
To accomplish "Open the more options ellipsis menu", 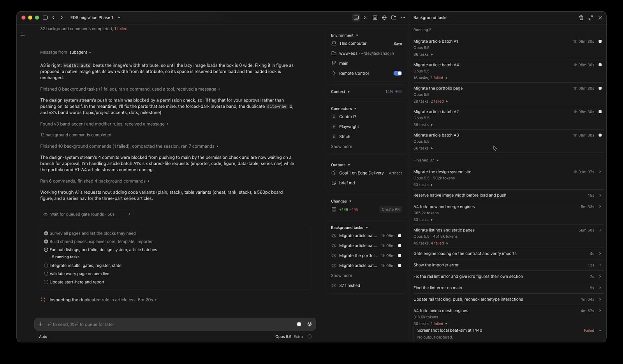I will tap(403, 17).
